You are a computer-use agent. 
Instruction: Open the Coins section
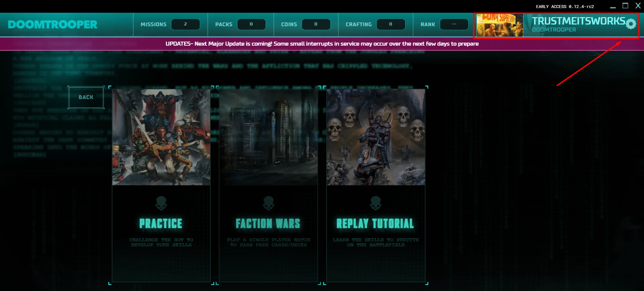306,25
